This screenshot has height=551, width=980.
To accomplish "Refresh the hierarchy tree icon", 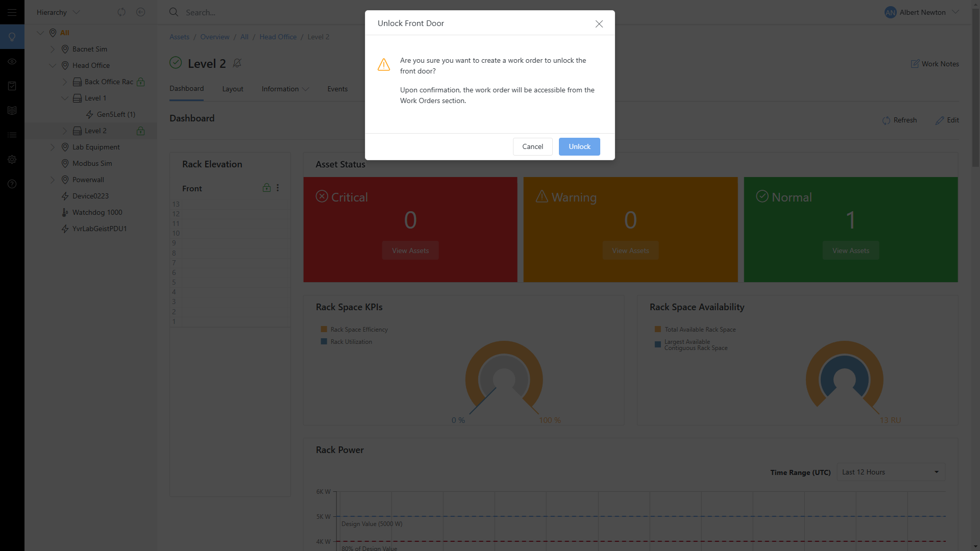I will click(x=121, y=12).
